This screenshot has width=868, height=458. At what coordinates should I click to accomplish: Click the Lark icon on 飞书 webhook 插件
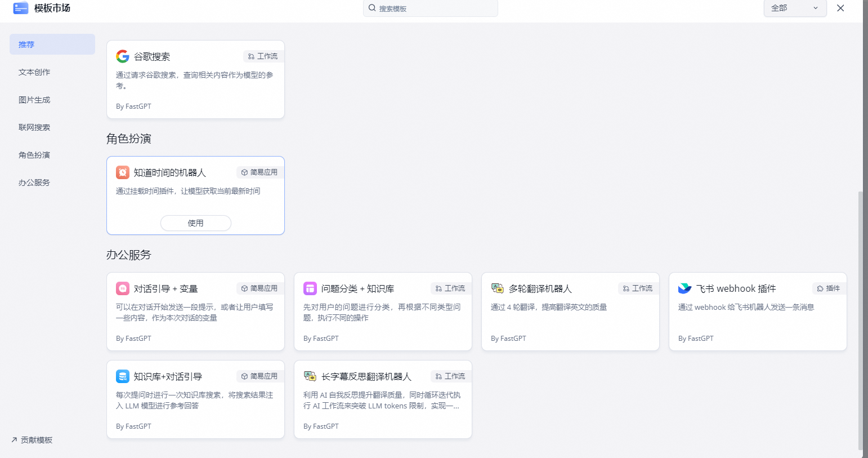685,288
